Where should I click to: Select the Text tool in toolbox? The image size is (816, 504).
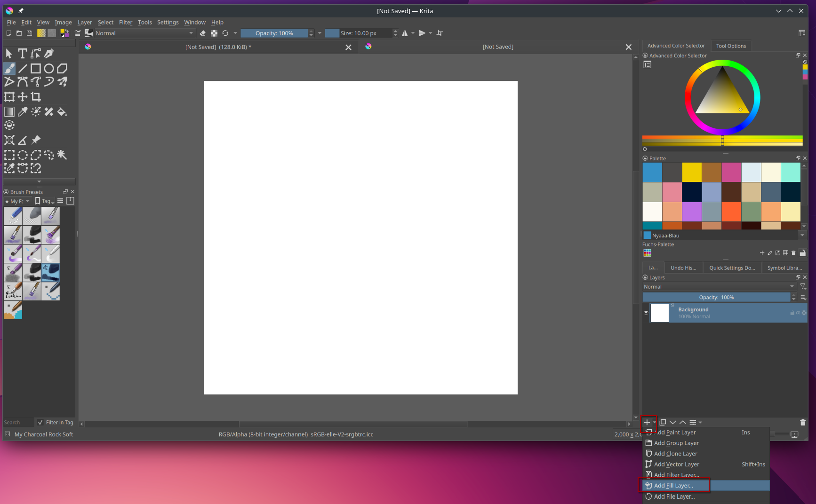coord(22,54)
